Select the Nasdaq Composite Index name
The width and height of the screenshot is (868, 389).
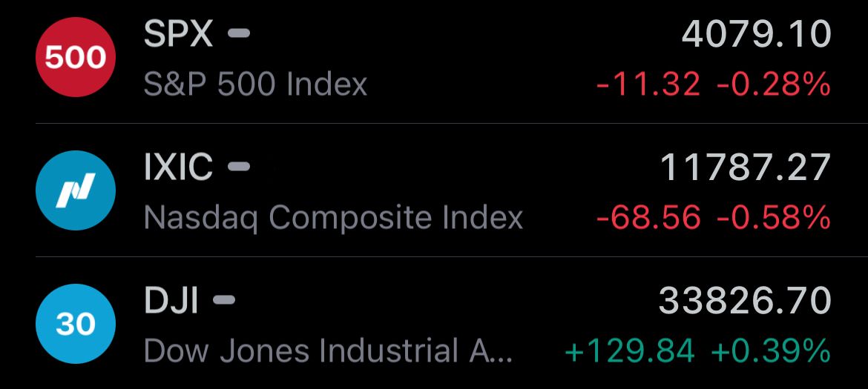pos(333,219)
